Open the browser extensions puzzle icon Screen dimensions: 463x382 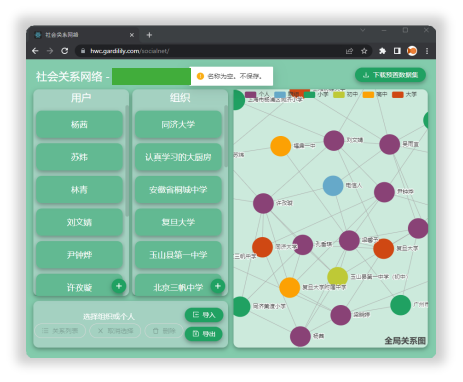(x=382, y=51)
